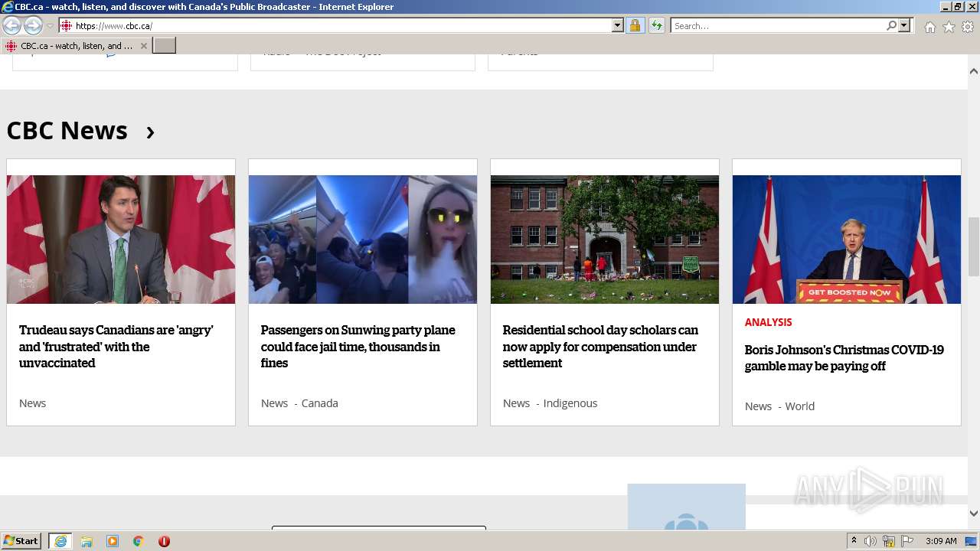Click the refresh page icon
Viewport: 980px width, 551px height.
coord(656,26)
